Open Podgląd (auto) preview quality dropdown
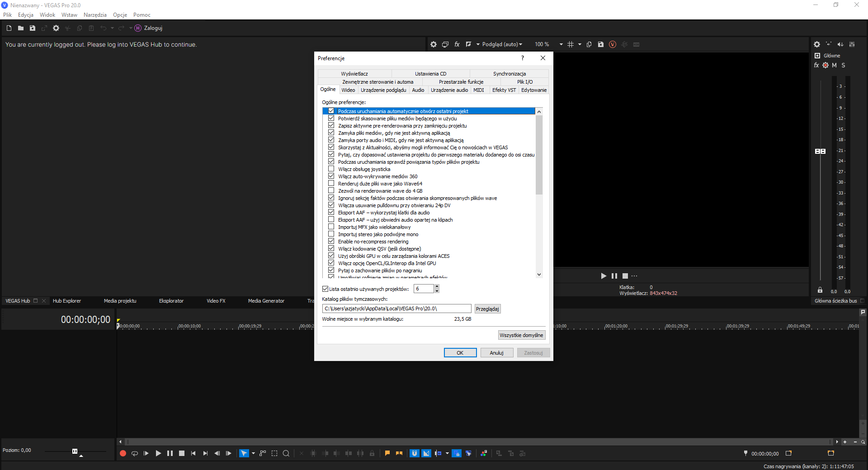 pyautogui.click(x=502, y=44)
